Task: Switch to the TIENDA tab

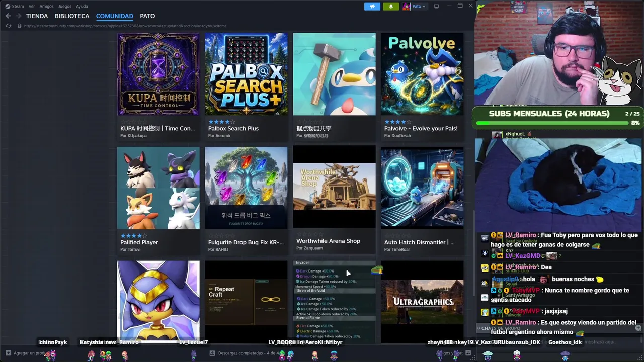Action: [37, 16]
